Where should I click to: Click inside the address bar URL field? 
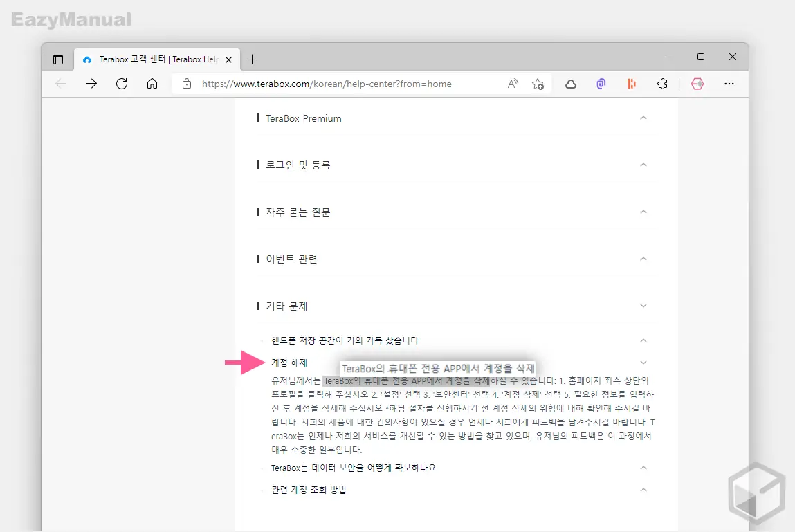tap(346, 84)
